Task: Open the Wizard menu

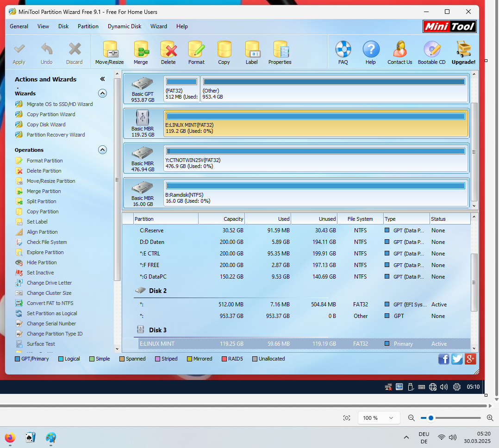Action: pos(159,26)
